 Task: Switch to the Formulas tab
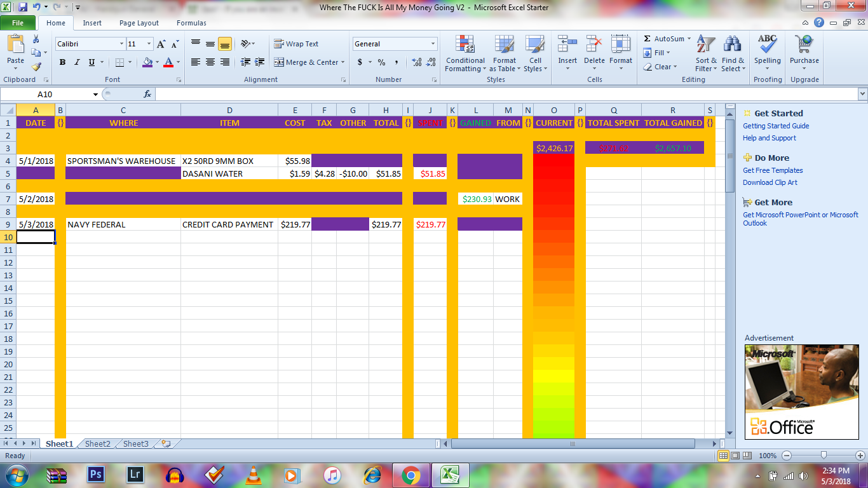pyautogui.click(x=191, y=23)
